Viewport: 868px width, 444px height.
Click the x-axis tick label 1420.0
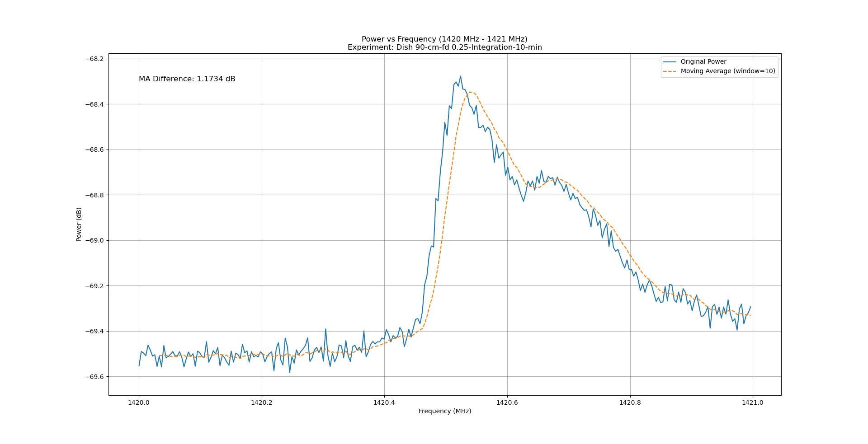pyautogui.click(x=139, y=402)
